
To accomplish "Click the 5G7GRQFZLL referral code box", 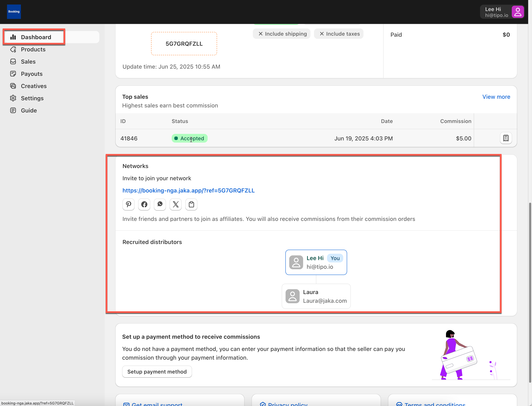I will (x=184, y=44).
